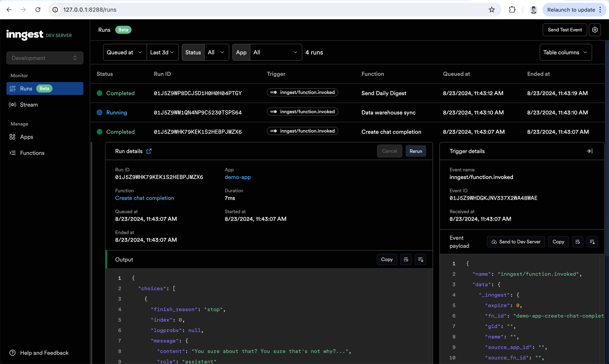The image size is (609, 364).
Task: Click the Rerun button for this run
Action: coord(415,151)
